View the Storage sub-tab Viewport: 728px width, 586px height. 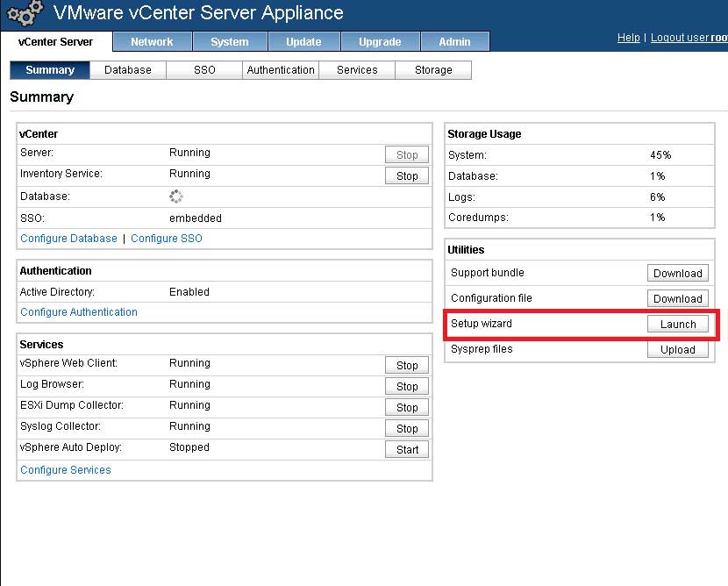433,69
